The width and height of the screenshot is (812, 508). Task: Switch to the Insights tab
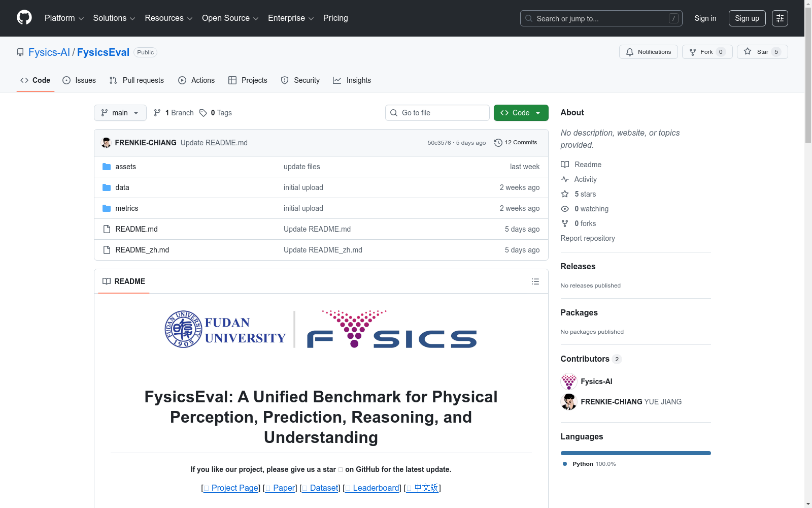[x=352, y=80]
